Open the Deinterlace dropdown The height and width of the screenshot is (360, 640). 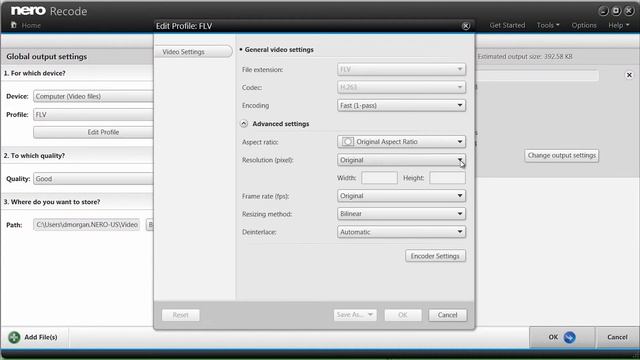coord(401,232)
